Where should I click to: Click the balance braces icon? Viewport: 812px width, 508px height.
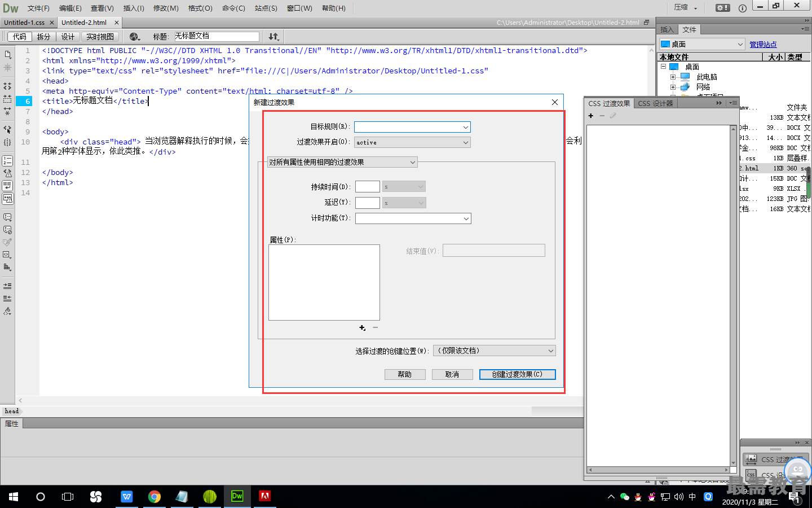click(8, 142)
